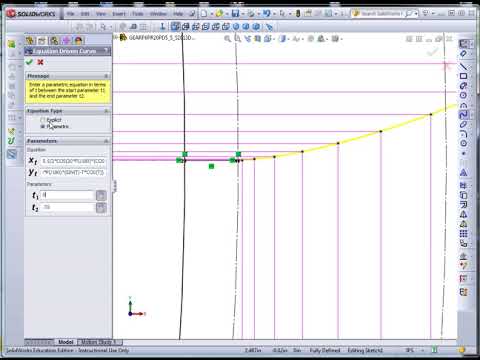Image resolution: width=480 pixels, height=360 pixels.
Task: Set the t1 start parameter value
Action: [x=67, y=195]
